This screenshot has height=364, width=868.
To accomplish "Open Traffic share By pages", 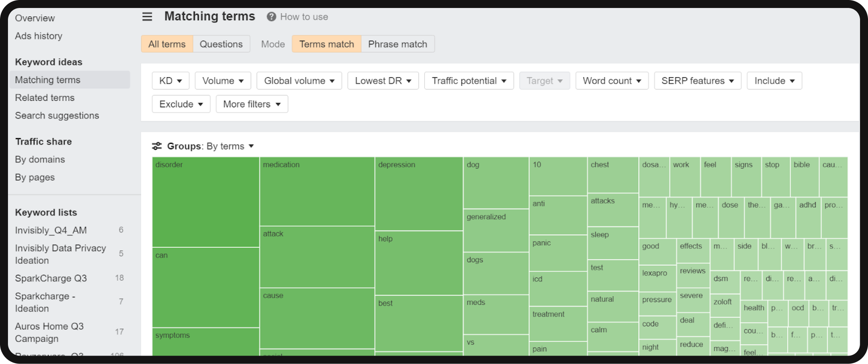I will [35, 177].
